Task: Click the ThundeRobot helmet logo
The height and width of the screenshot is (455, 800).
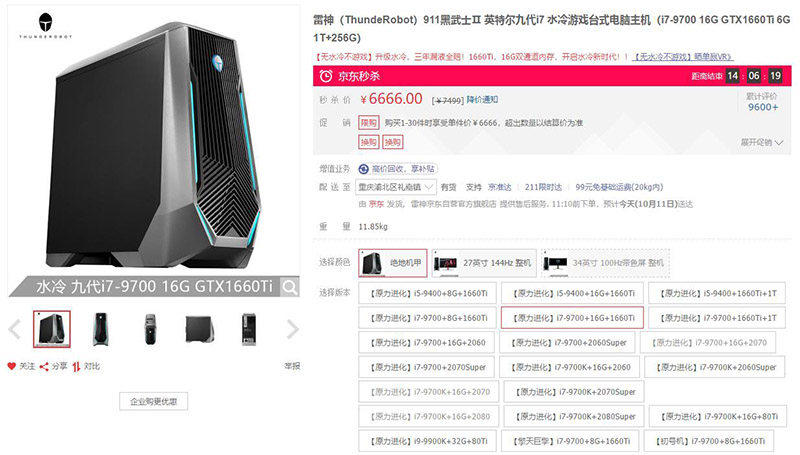Action: point(45,23)
